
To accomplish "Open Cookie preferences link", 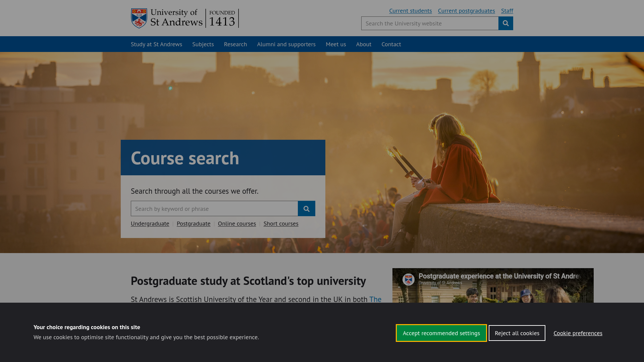I will [x=578, y=333].
